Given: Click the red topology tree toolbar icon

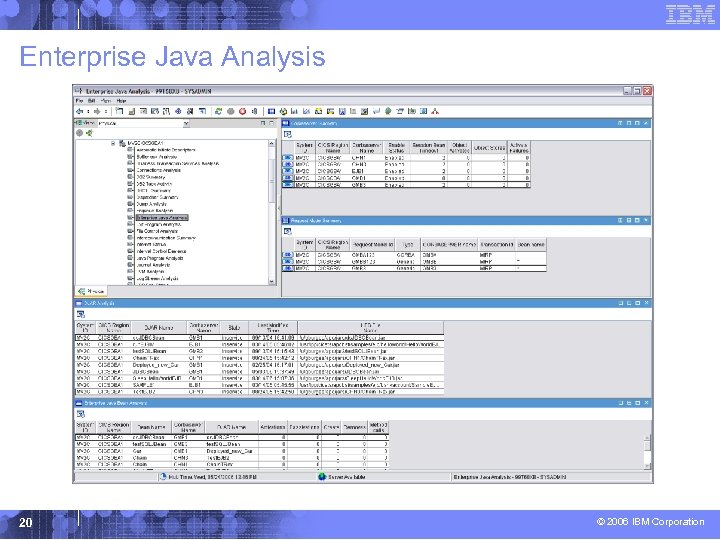Looking at the screenshot, I should pos(435,111).
